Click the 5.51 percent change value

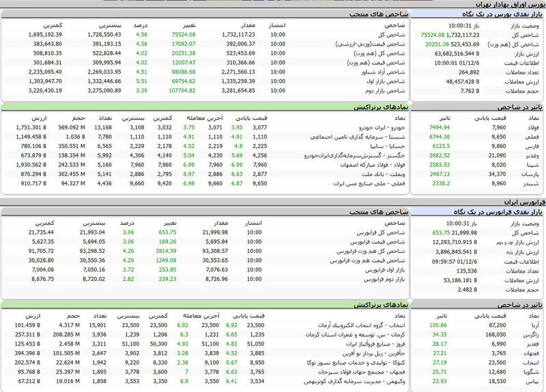coord(142,81)
